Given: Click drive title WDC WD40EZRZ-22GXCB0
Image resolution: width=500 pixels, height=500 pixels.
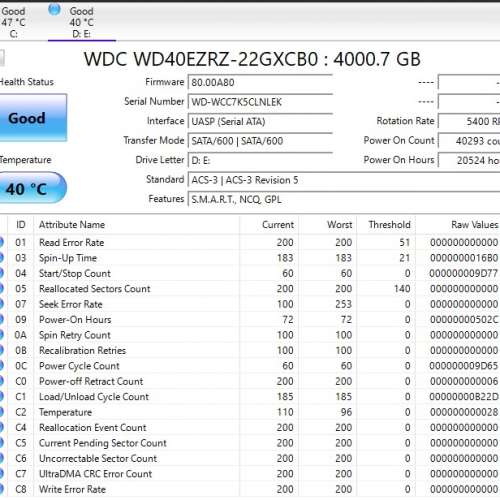Looking at the screenshot, I should (252, 59).
